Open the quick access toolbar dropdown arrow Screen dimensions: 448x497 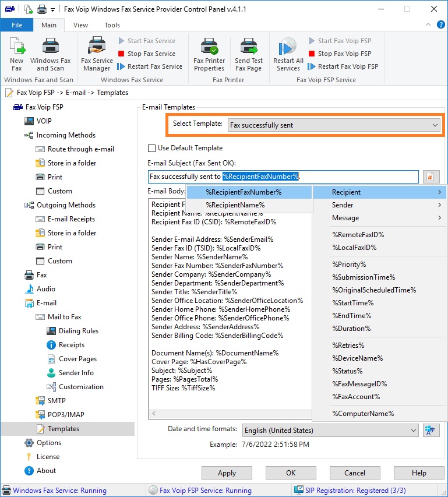pyautogui.click(x=52, y=10)
